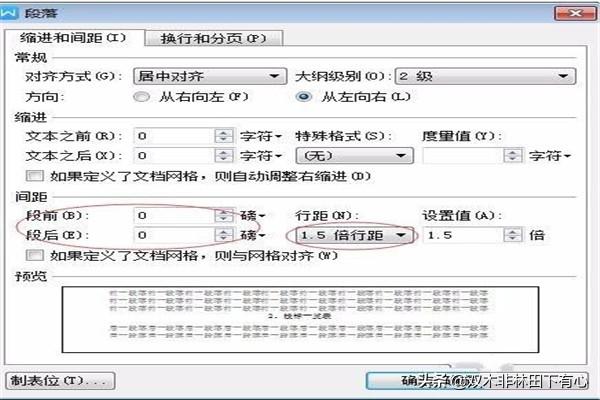Click 设置值 input field showing 1.5
The width and height of the screenshot is (600, 400).
click(463, 235)
